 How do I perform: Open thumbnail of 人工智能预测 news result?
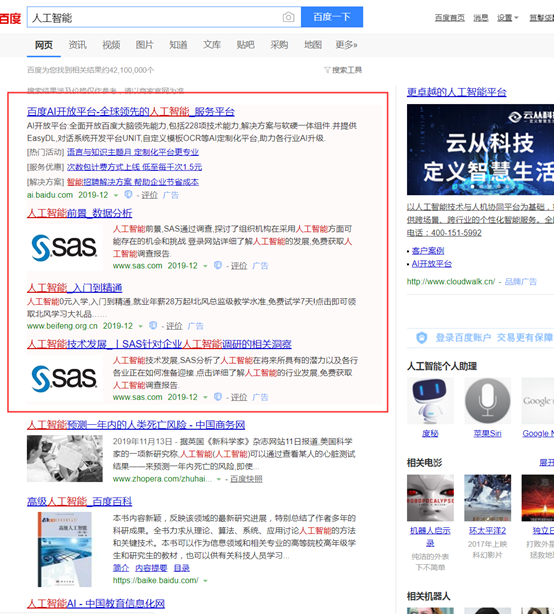click(65, 459)
